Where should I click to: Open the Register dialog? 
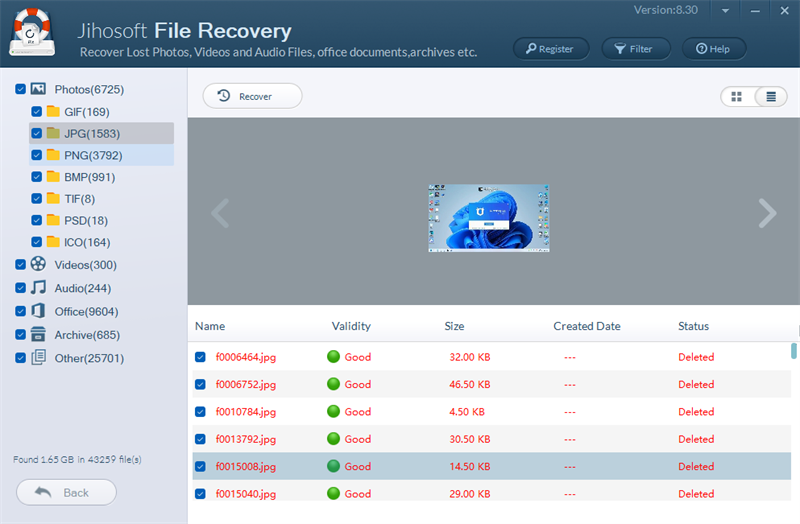[x=551, y=48]
